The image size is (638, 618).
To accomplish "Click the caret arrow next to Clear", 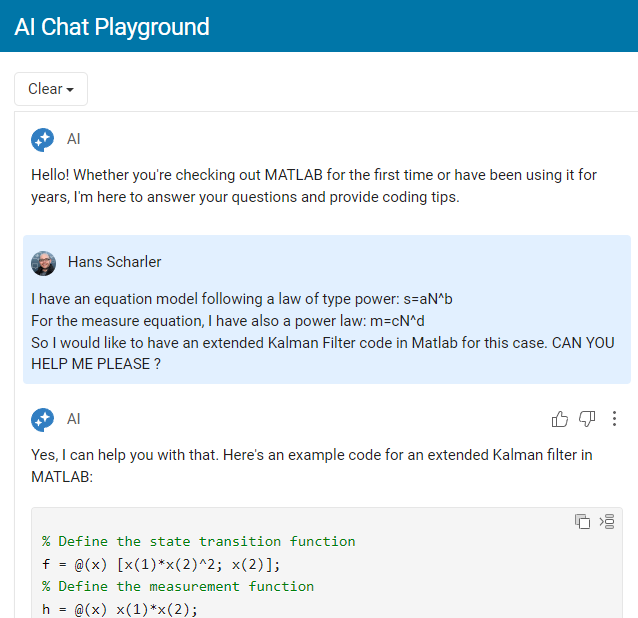I will [70, 90].
